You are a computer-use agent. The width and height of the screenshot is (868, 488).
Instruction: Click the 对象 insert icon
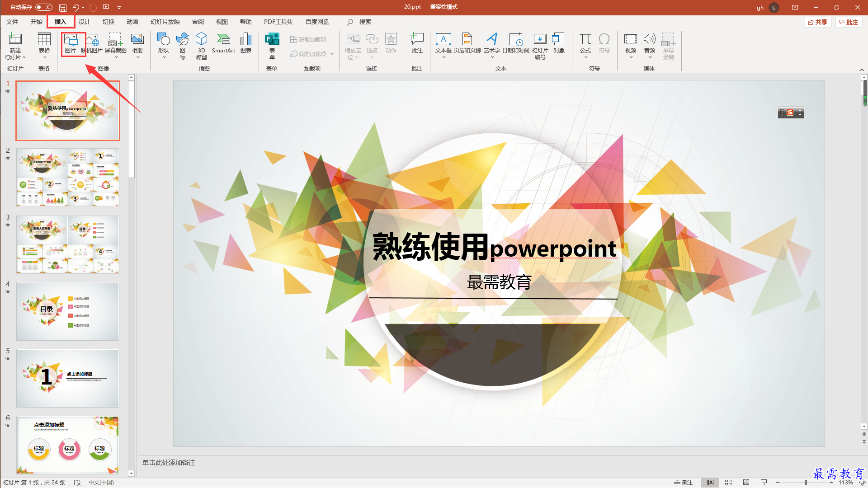[x=559, y=44]
